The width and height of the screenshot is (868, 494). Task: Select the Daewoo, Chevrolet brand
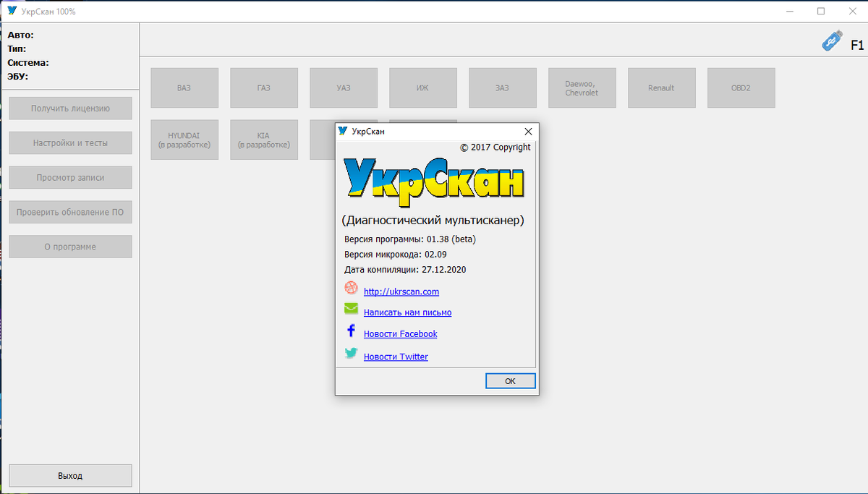tap(582, 88)
